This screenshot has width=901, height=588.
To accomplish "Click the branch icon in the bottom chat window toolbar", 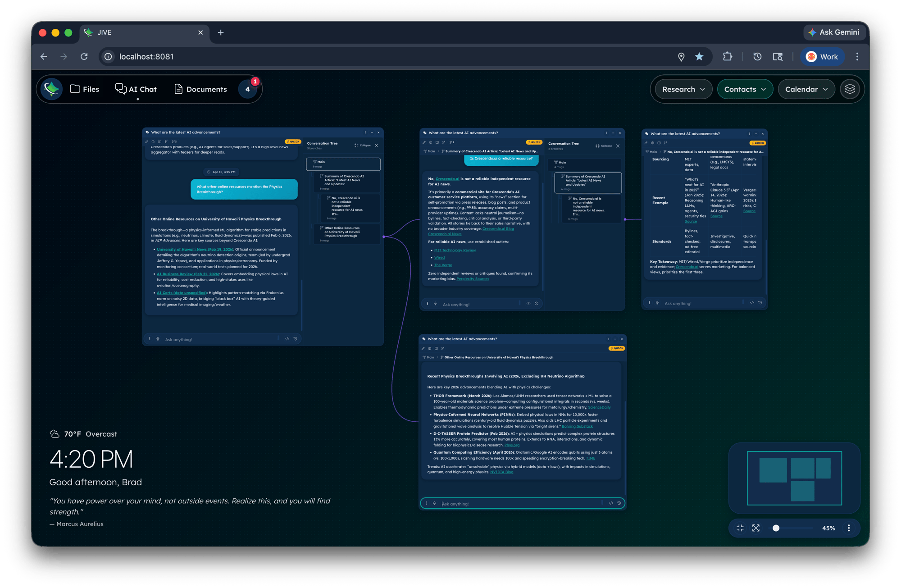I will tap(443, 348).
